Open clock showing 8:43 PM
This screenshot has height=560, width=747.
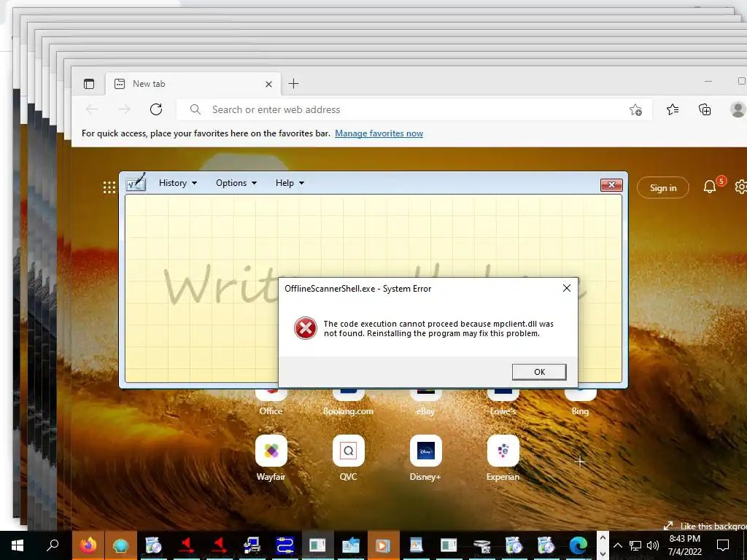point(684,545)
